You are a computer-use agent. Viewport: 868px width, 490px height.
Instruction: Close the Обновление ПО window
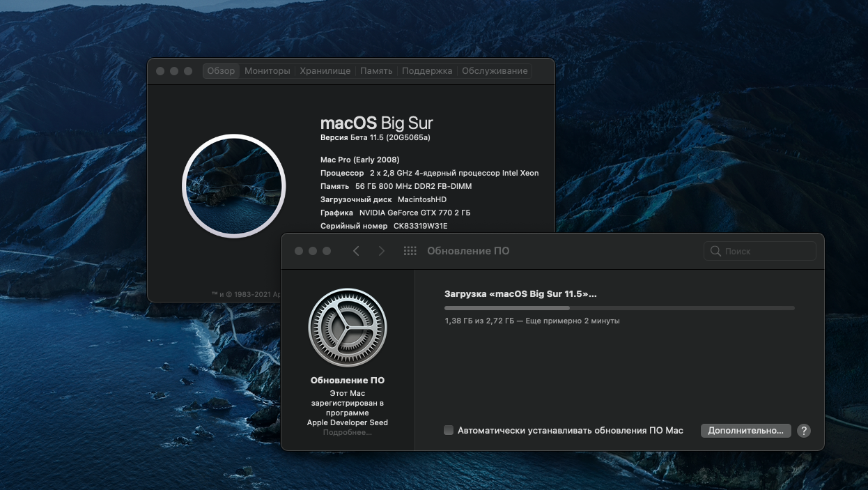299,251
